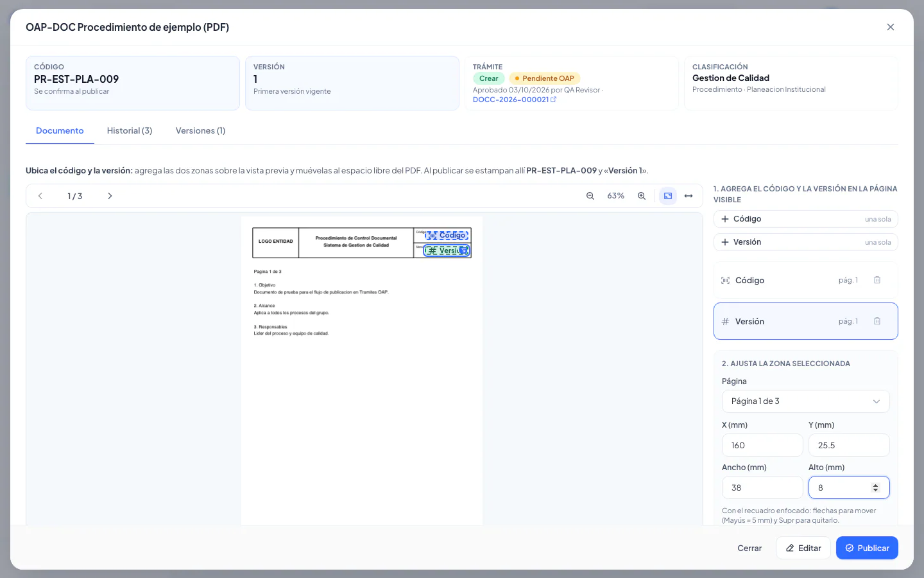Image resolution: width=924 pixels, height=578 pixels.
Task: Open the Historial (3) tab
Action: click(x=130, y=130)
